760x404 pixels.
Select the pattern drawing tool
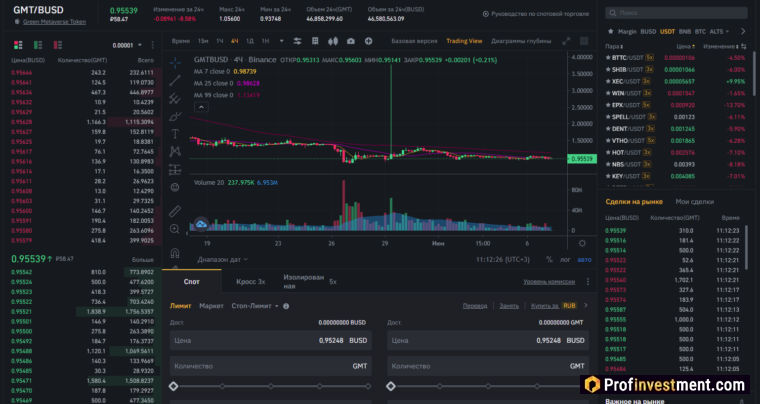pos(175,152)
